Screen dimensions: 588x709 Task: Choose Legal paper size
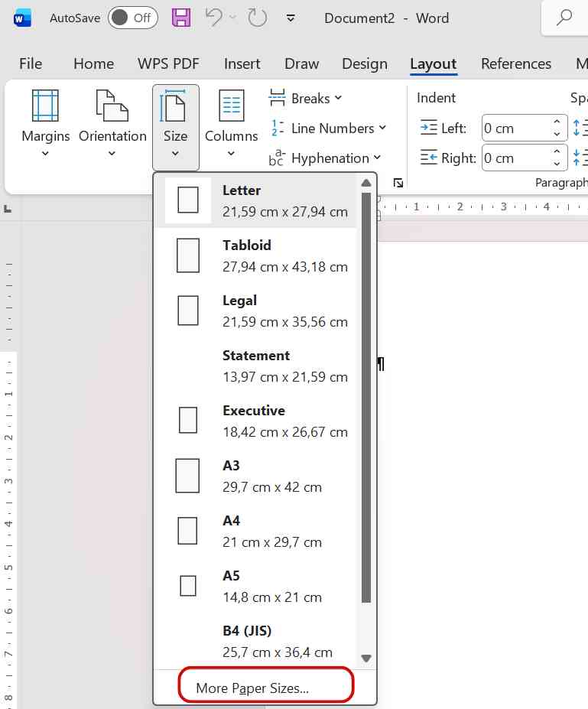256,311
